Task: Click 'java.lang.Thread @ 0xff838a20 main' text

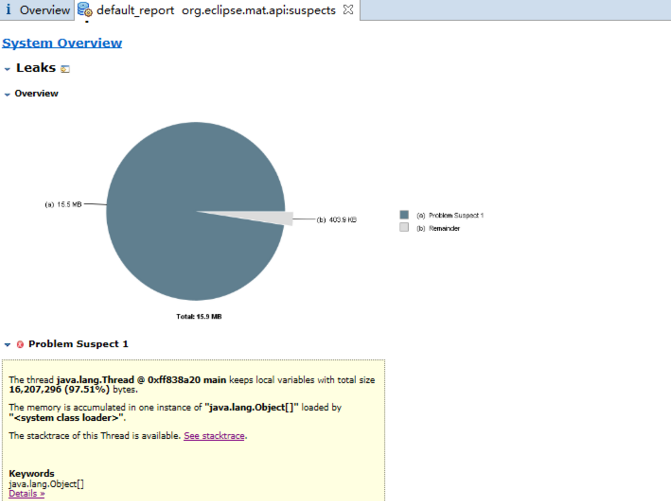Action: click(141, 380)
